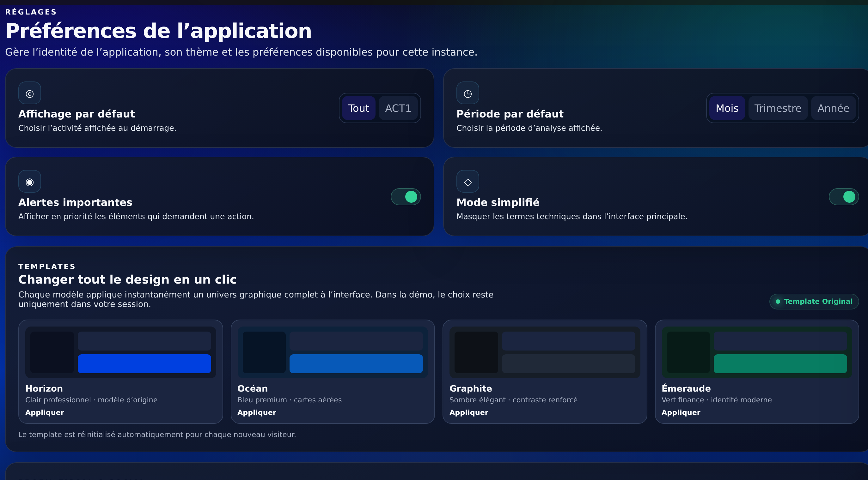Apply the Émeraude template

pos(681,412)
